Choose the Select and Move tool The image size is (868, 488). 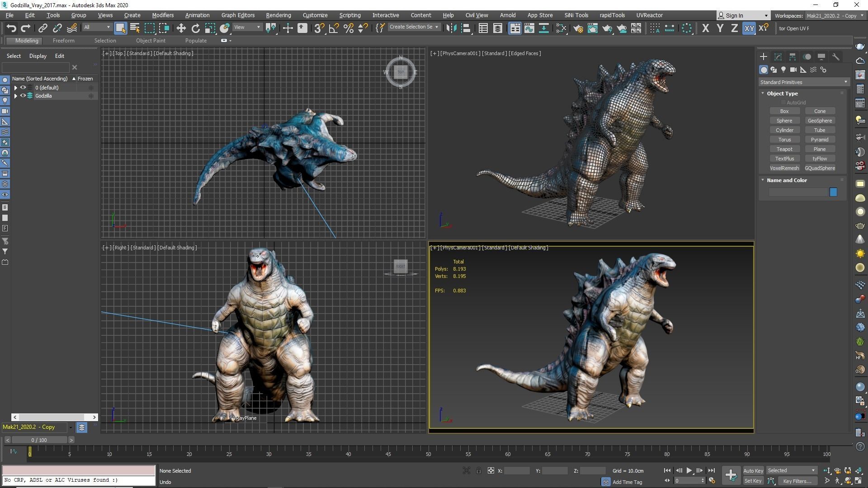(x=181, y=28)
